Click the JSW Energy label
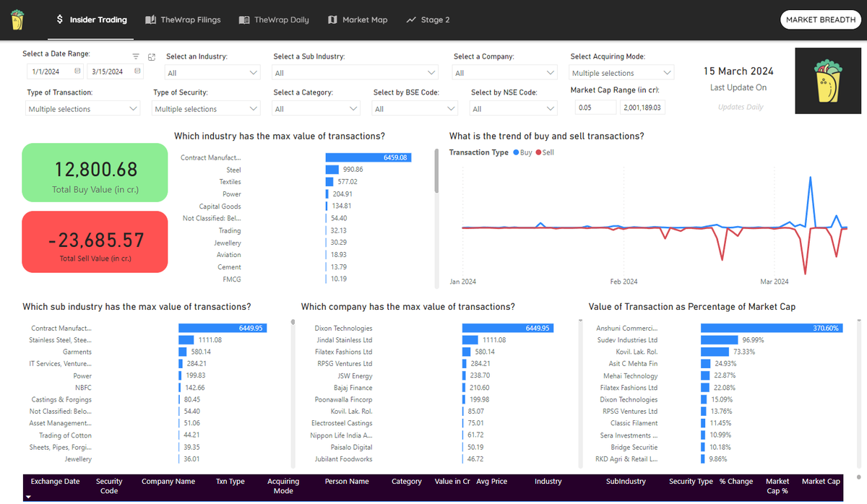Screen dimensions: 867x504 [355, 375]
